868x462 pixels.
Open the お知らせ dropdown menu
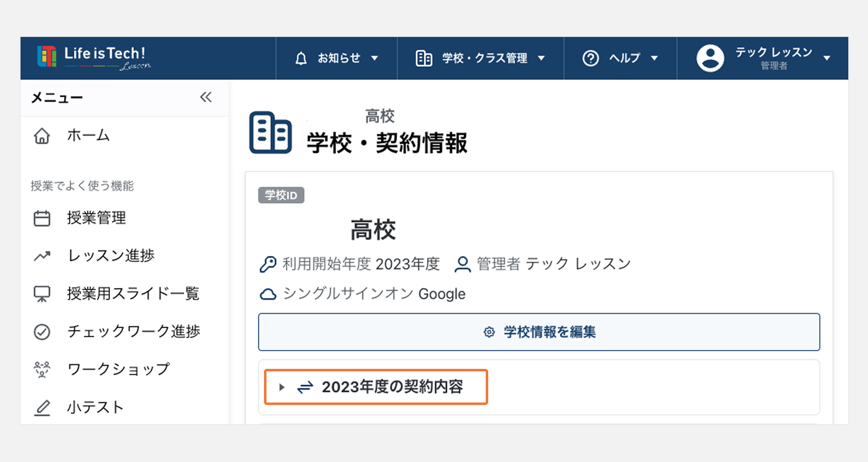337,58
